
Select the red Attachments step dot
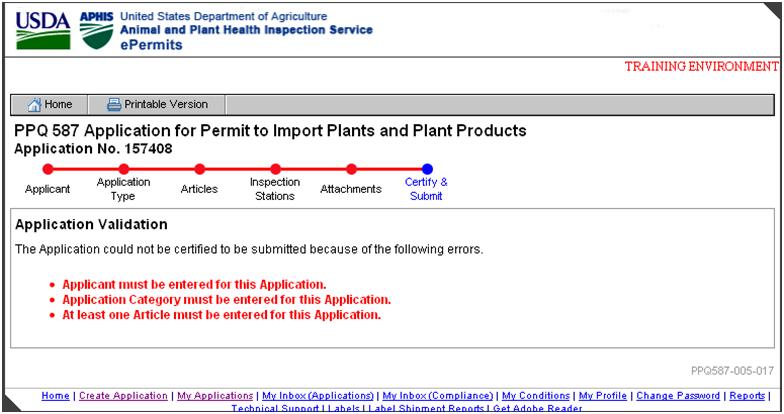point(351,169)
